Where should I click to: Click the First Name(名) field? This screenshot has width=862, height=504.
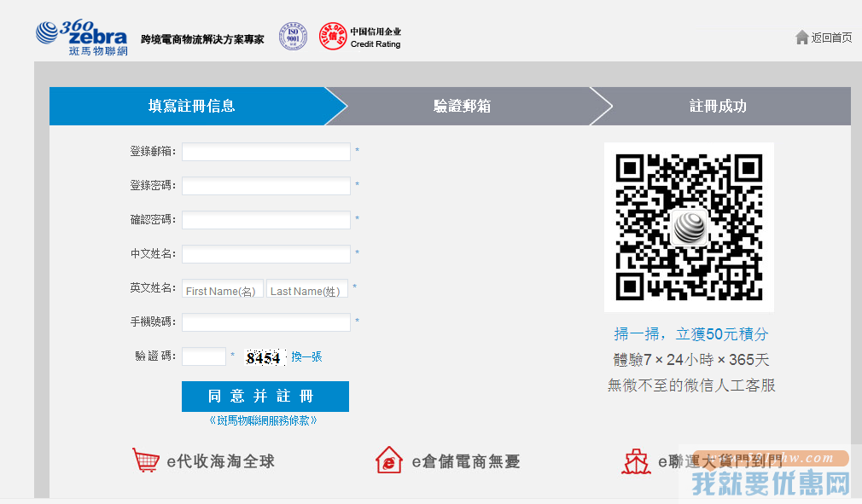coord(223,288)
